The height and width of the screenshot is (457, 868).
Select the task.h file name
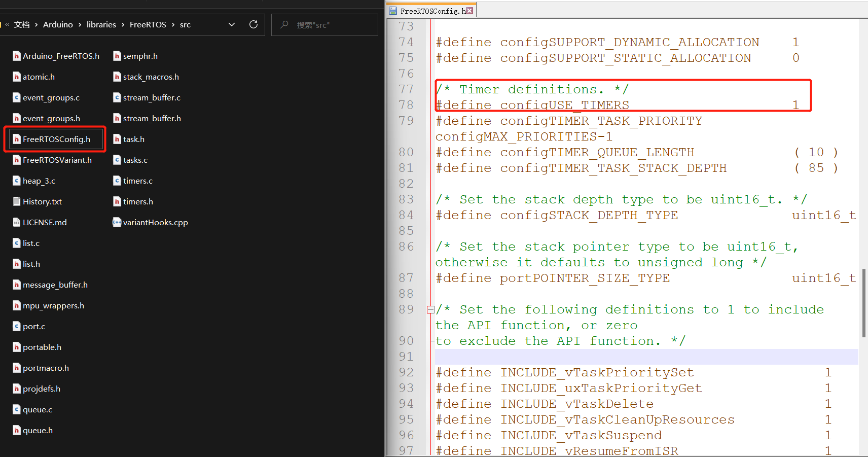134,139
